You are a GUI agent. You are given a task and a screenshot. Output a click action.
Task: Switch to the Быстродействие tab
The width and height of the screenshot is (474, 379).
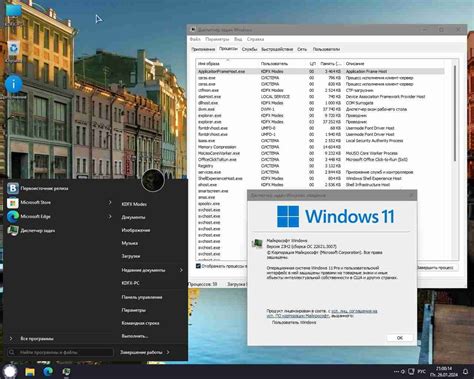click(x=277, y=49)
